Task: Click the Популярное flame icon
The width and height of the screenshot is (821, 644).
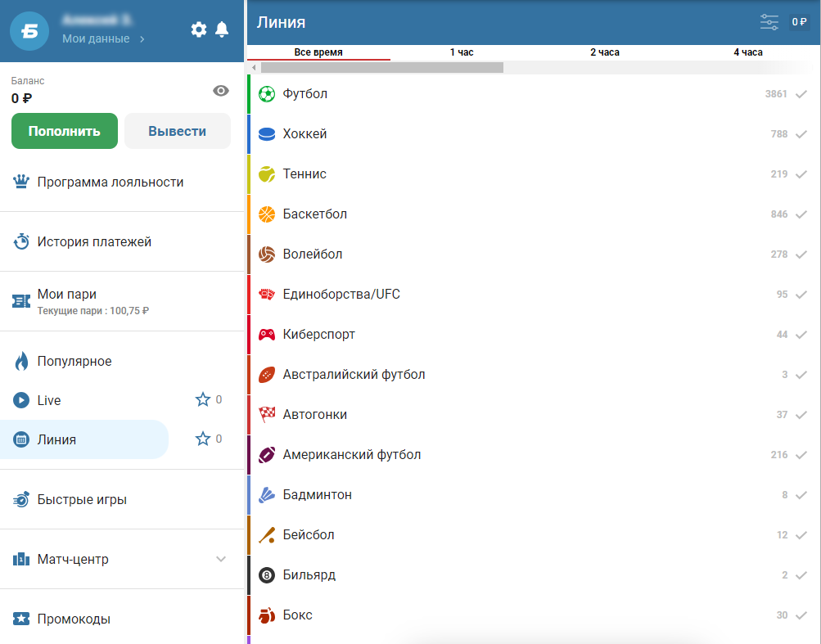Action: pyautogui.click(x=21, y=361)
